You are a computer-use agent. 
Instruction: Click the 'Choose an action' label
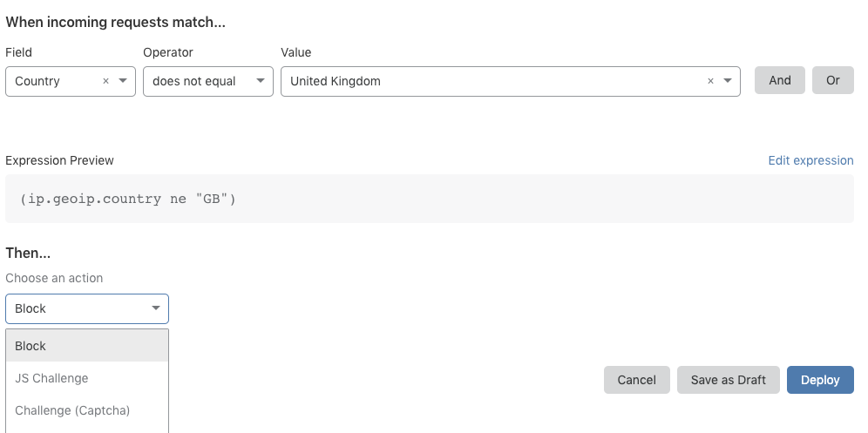[54, 278]
